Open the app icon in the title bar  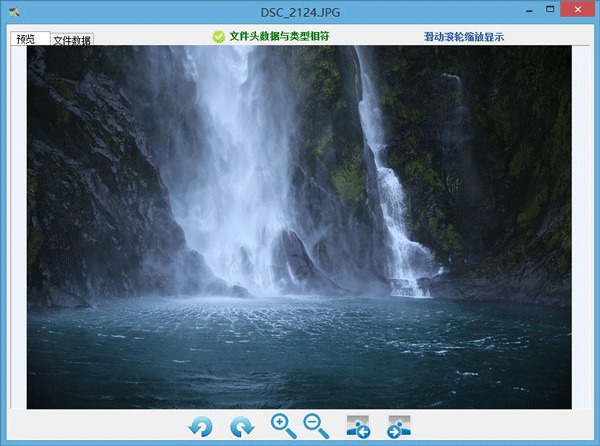pos(12,10)
